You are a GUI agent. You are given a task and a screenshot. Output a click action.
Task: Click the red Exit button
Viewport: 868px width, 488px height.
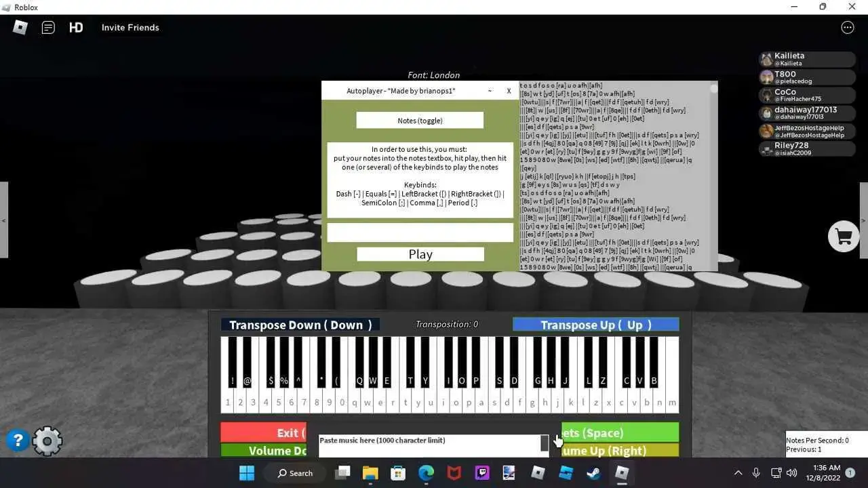click(x=263, y=432)
